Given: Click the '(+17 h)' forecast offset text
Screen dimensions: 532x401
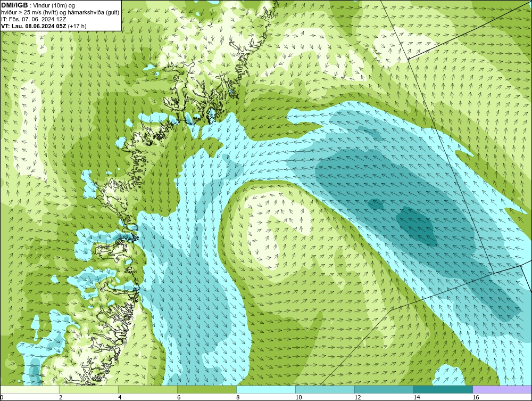Looking at the screenshot, I should (77, 26).
